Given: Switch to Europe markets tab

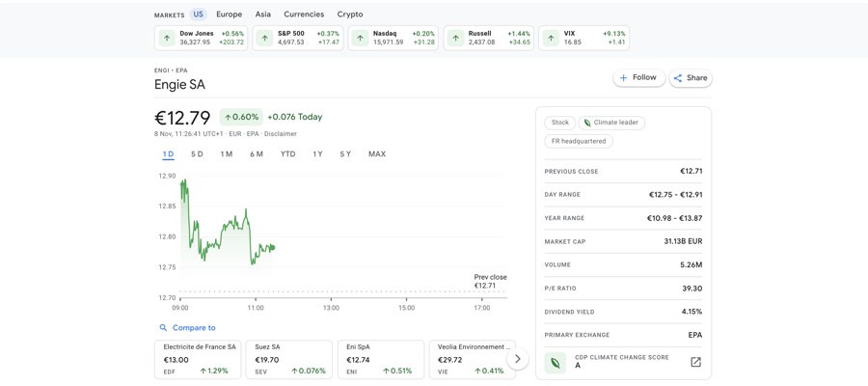Looking at the screenshot, I should (230, 14).
